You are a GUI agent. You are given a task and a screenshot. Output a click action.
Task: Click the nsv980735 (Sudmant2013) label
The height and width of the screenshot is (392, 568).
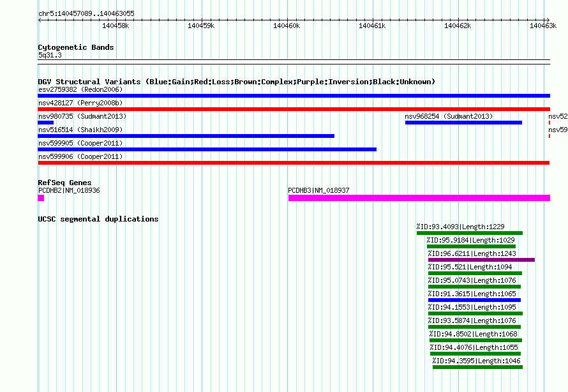(x=82, y=116)
